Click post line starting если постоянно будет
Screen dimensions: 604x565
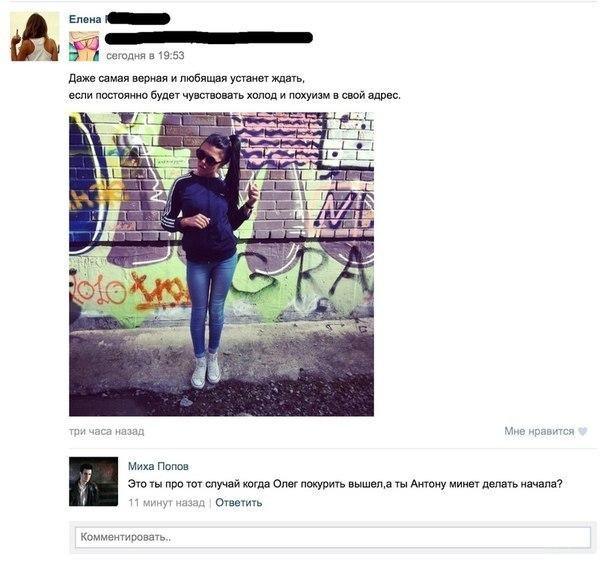click(235, 95)
